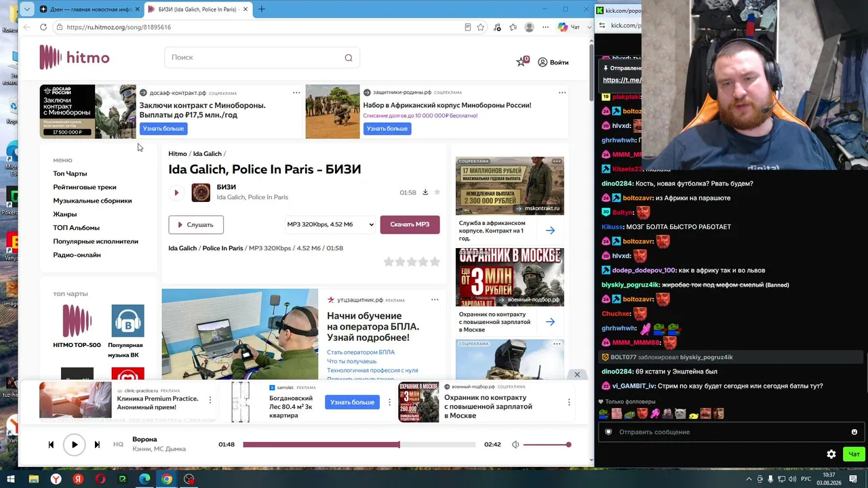The height and width of the screenshot is (488, 868).
Task: Open browser favorites list icon
Action: pos(513,27)
